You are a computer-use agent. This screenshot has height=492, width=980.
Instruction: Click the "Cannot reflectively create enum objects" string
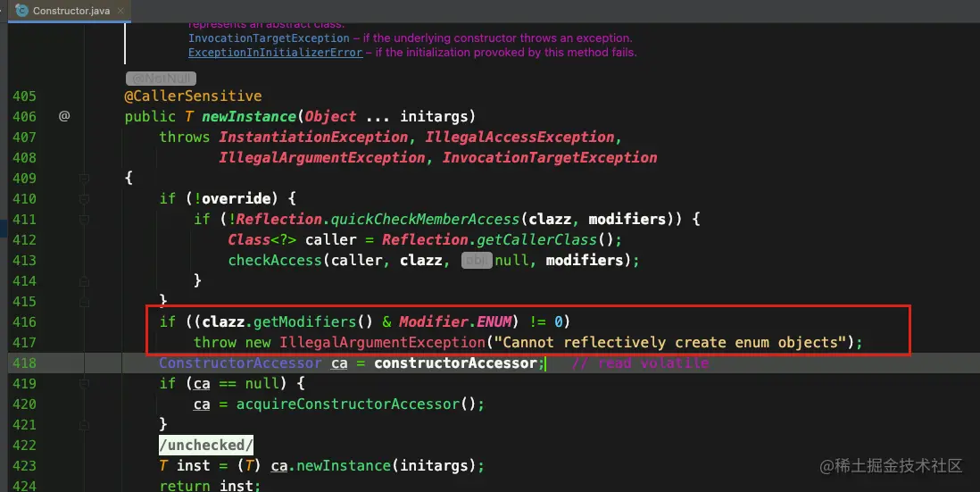pos(670,343)
